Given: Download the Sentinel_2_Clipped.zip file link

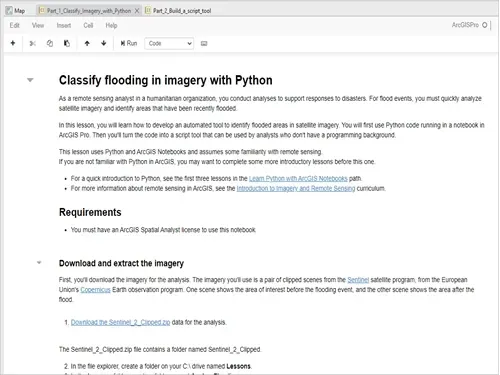Looking at the screenshot, I should click(x=120, y=322).
